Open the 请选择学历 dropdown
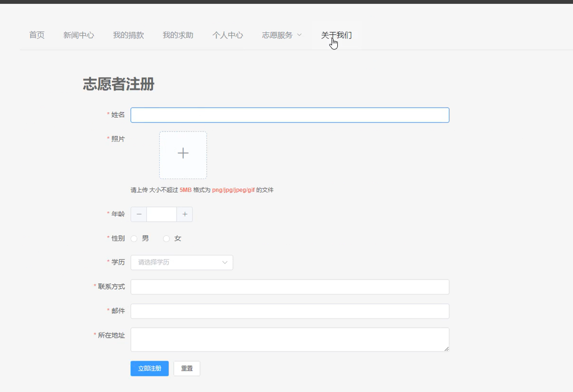This screenshot has width=573, height=392. [181, 262]
